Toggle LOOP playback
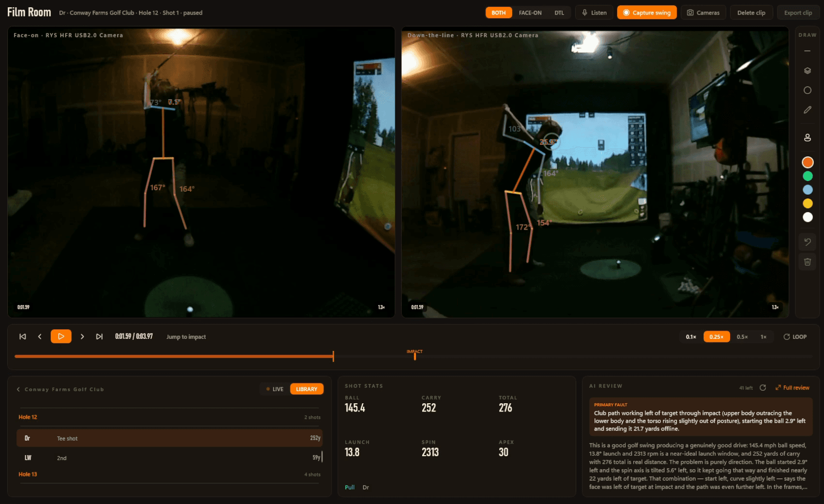The image size is (824, 504). 795,337
